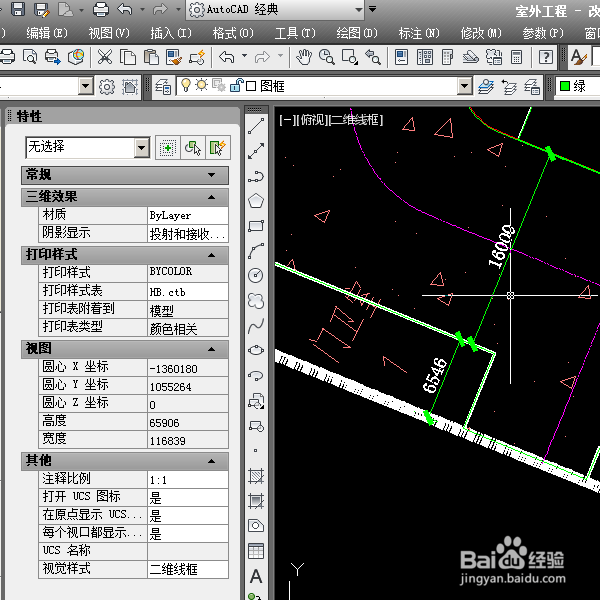Screen dimensions: 600x600
Task: Toggle layer lock padlock icon
Action: 236,85
